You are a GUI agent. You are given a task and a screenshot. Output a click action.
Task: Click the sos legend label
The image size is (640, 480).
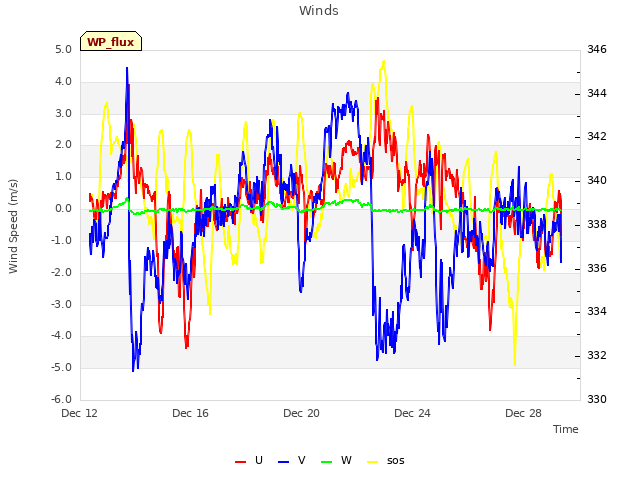(396, 461)
